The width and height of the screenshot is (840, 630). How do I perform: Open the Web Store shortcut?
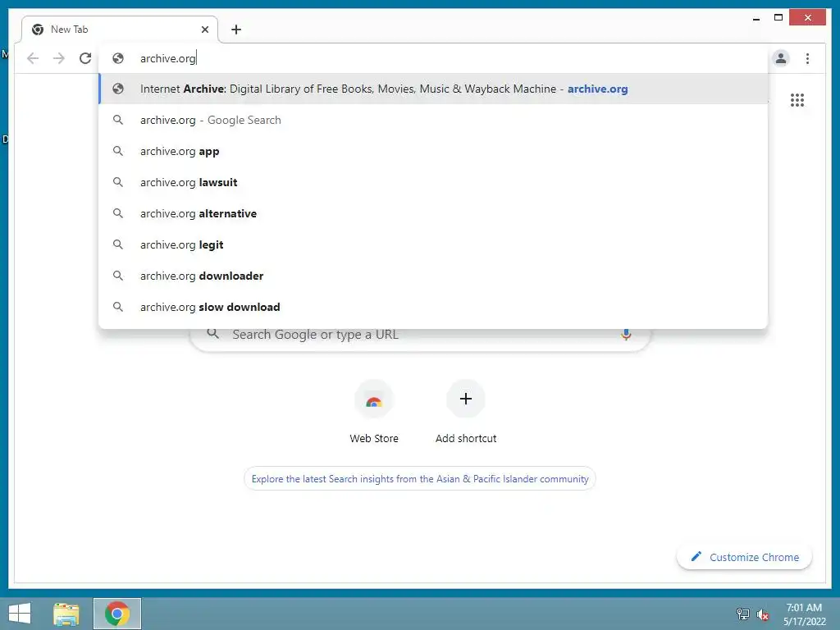pyautogui.click(x=374, y=412)
